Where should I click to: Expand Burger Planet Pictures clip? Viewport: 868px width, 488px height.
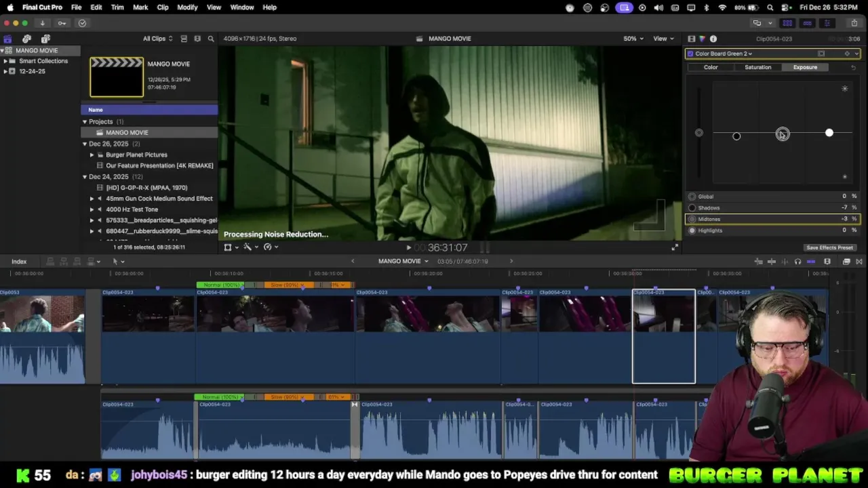pos(92,155)
